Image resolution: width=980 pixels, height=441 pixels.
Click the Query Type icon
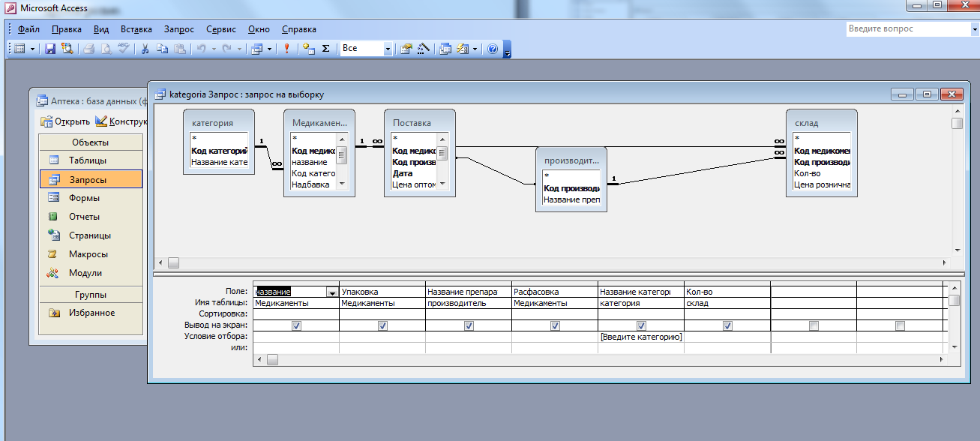(x=257, y=48)
